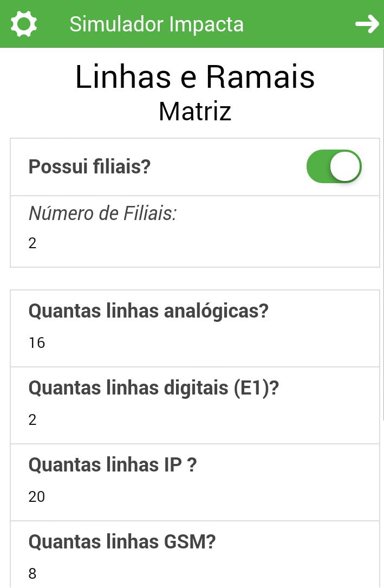Select the 'Quantas linhas IP ?' row
The width and height of the screenshot is (384, 588).
[113, 464]
